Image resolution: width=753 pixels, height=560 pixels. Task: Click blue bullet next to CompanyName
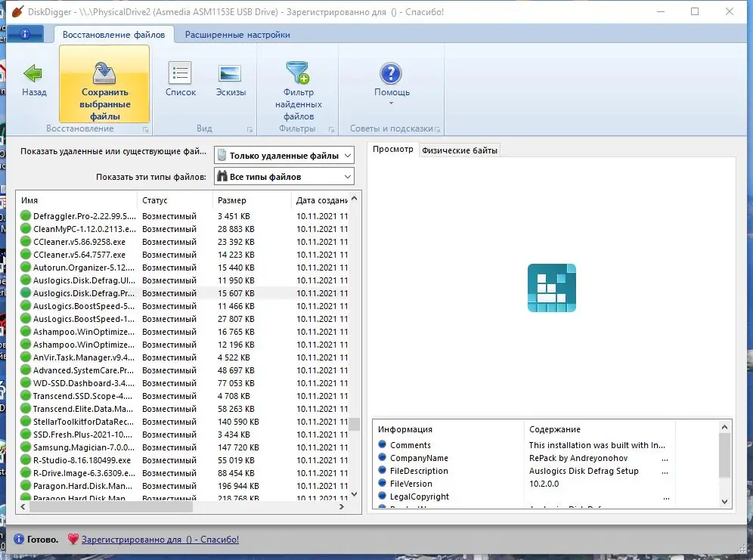(x=383, y=457)
